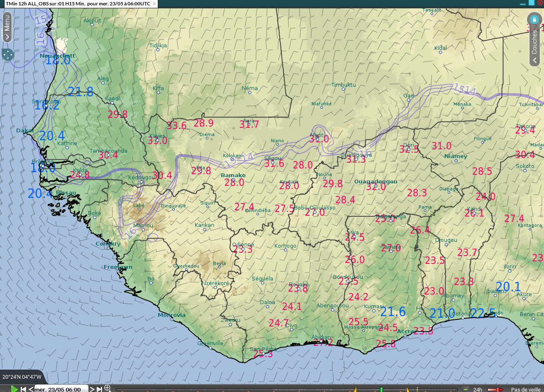The height and width of the screenshot is (392, 544).
Task: Jump to the last time step
Action: [99, 389]
